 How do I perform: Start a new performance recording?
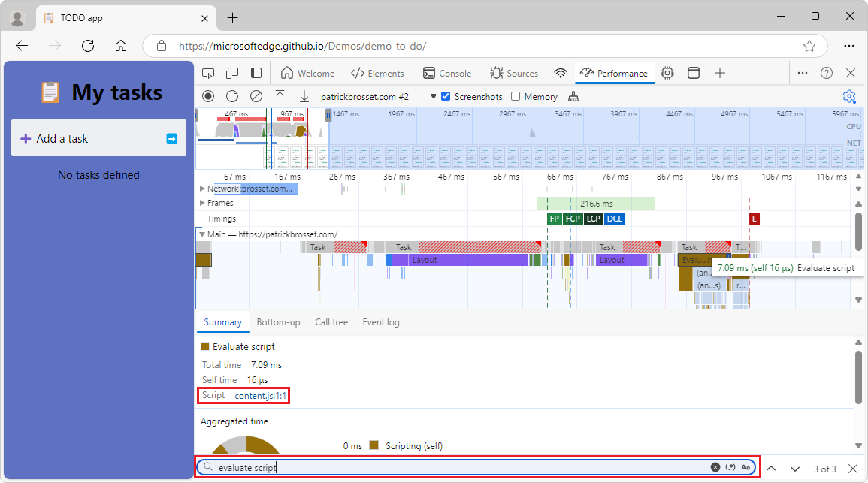point(208,96)
